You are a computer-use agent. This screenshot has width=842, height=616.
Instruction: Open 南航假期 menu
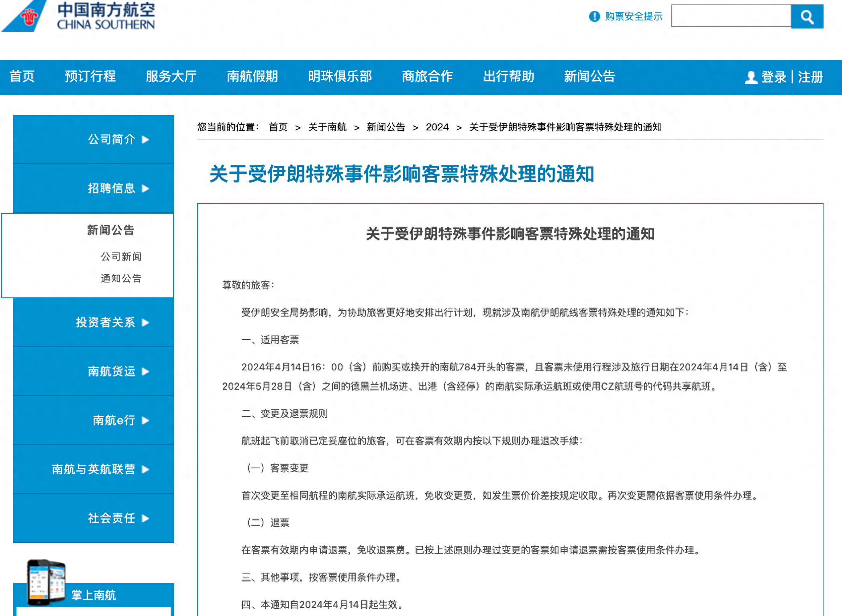click(x=253, y=76)
